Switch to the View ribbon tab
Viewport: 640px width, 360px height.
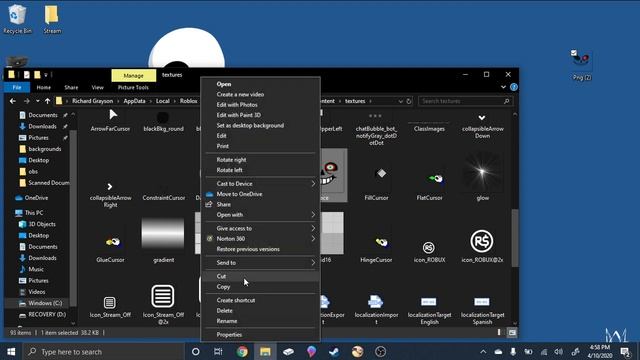[97, 87]
